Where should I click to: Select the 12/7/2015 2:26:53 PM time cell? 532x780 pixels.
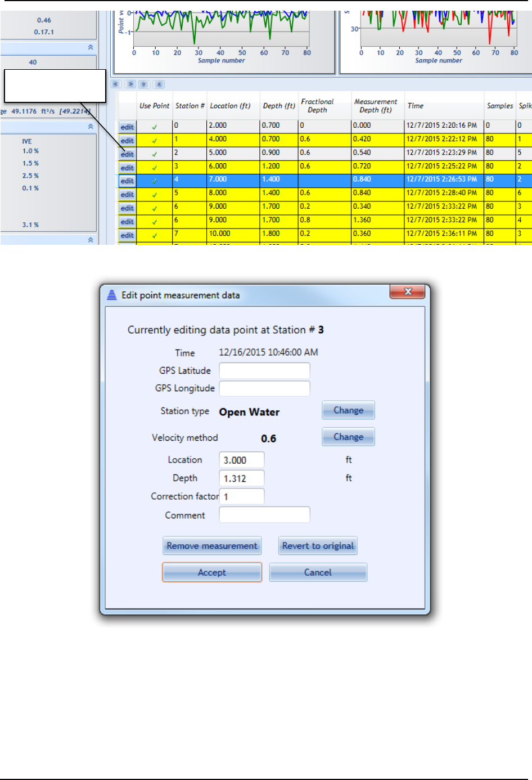[x=444, y=180]
